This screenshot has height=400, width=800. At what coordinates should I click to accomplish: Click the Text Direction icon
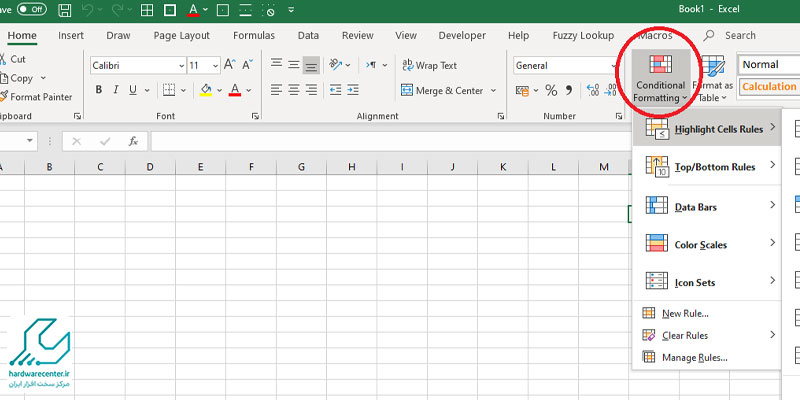pos(371,65)
